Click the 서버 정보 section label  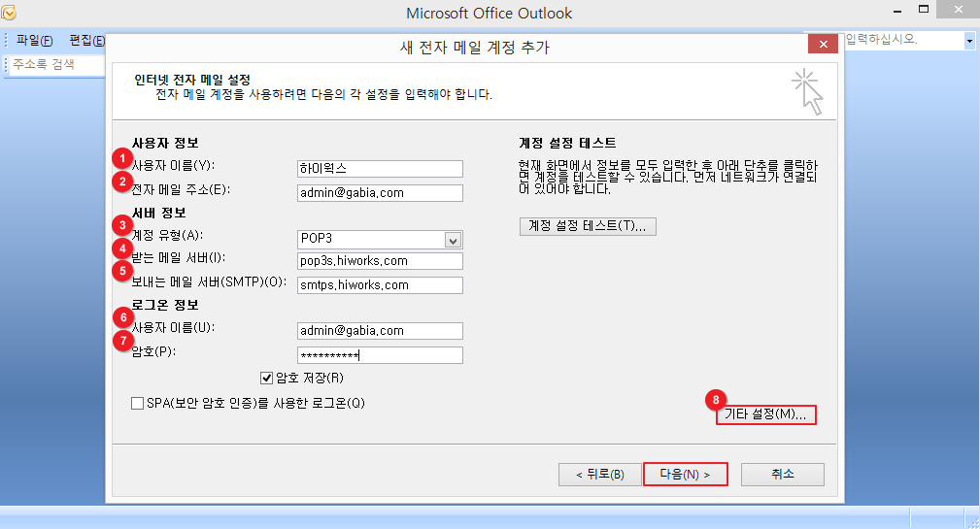[159, 213]
